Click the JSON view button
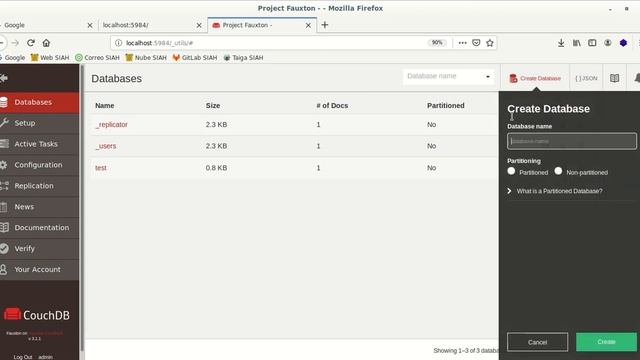 (x=586, y=78)
